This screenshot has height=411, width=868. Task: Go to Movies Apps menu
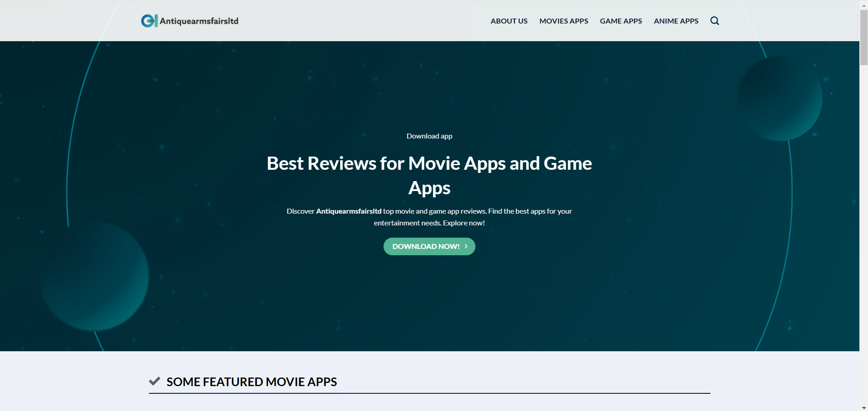564,21
